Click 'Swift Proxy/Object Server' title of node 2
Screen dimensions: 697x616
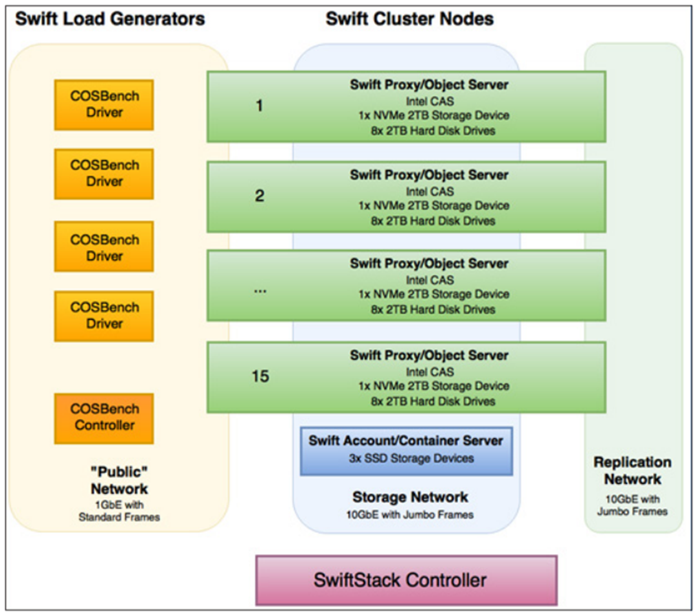429,175
